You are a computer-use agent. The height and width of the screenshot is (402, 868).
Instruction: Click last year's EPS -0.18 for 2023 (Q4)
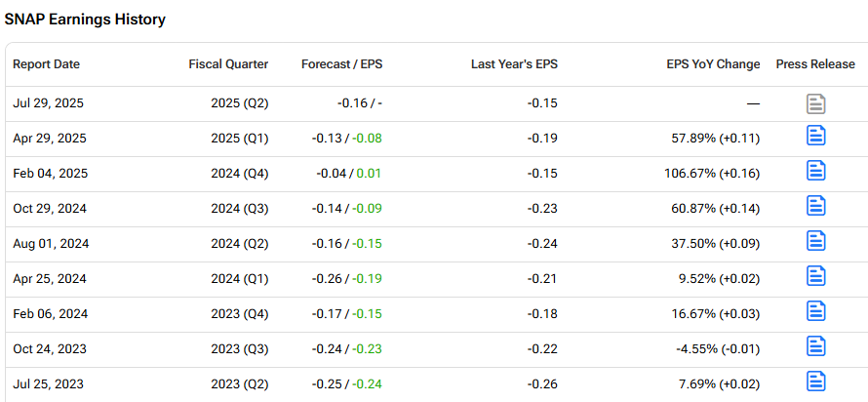tap(542, 314)
